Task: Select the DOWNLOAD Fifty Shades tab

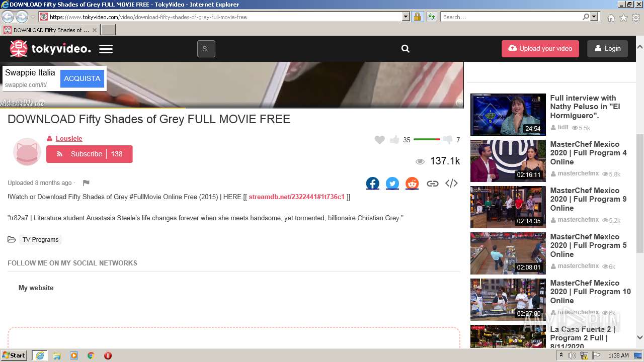Action: [50, 30]
